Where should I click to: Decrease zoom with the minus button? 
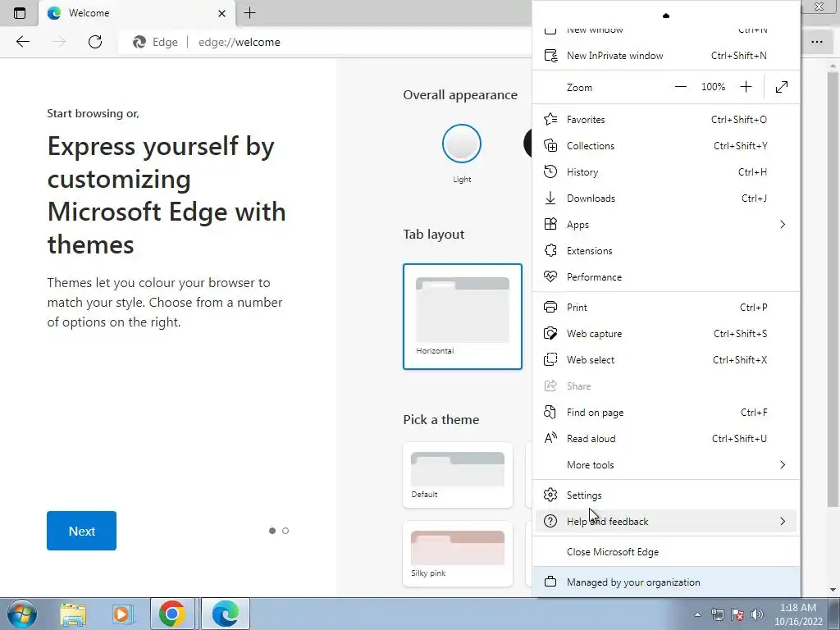click(x=680, y=87)
